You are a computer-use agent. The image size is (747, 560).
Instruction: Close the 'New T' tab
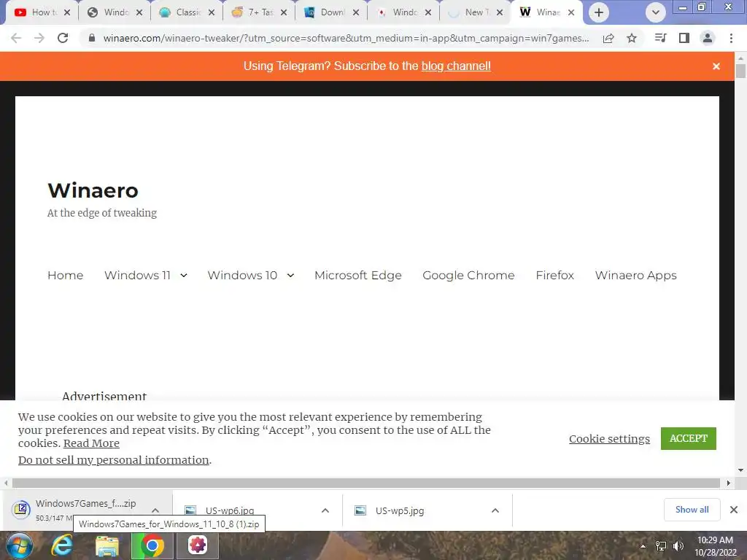click(500, 12)
